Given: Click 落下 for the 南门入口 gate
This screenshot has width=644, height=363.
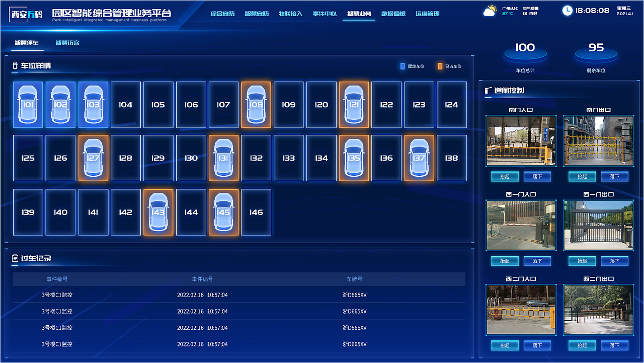Looking at the screenshot, I should [537, 177].
